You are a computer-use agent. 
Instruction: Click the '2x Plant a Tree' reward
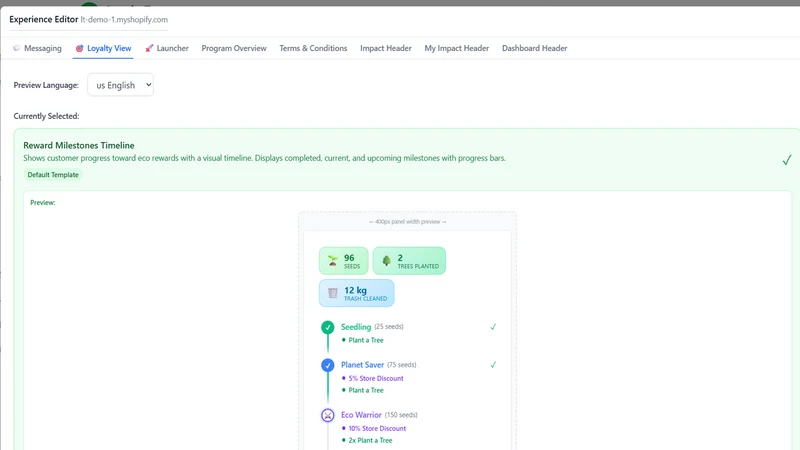tap(370, 440)
